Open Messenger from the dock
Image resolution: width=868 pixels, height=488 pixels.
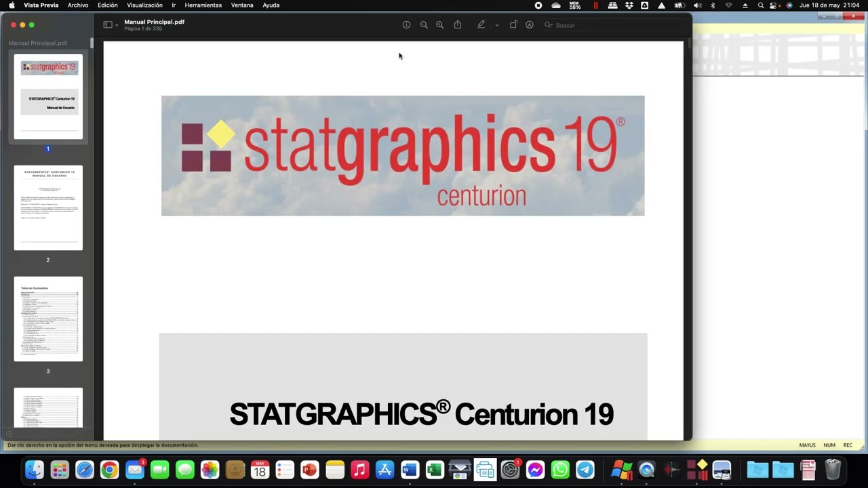tap(536, 470)
